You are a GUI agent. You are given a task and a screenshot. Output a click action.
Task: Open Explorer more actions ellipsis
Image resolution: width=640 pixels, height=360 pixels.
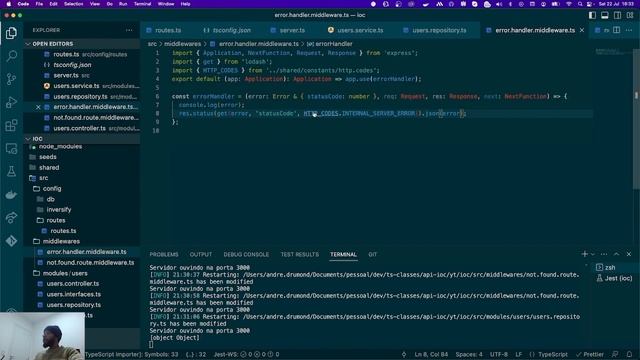129,30
